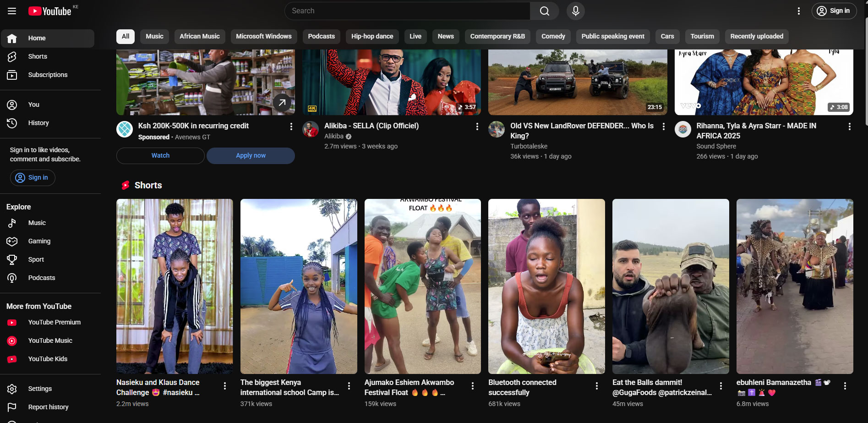Click the search magnifier button
This screenshot has height=423, width=868.
tap(544, 11)
